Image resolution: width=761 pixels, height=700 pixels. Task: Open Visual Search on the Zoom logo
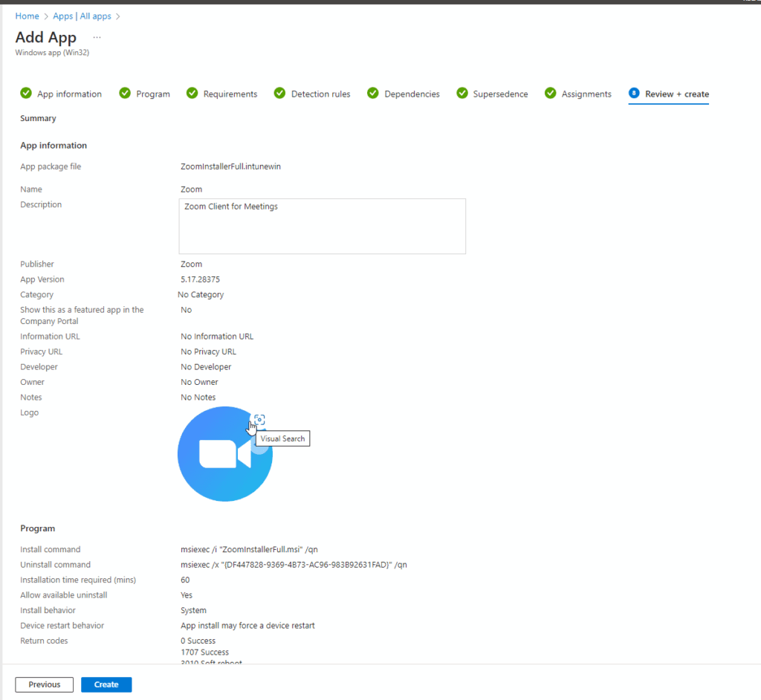pos(259,419)
